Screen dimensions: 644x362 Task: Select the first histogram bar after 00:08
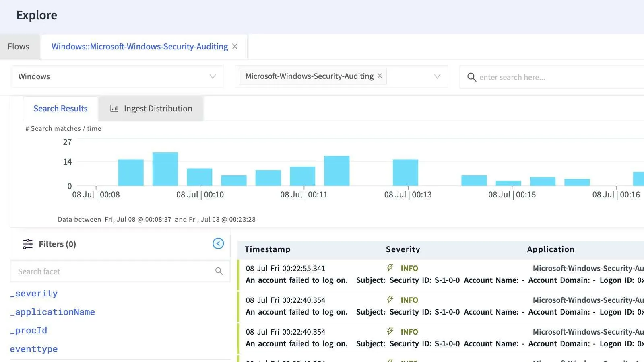click(131, 173)
